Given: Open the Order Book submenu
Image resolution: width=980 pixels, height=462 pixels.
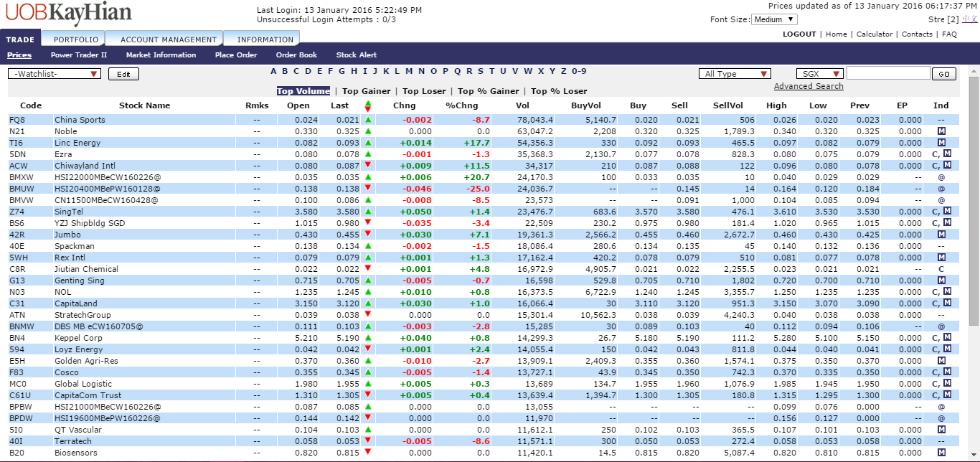Looking at the screenshot, I should tap(296, 55).
